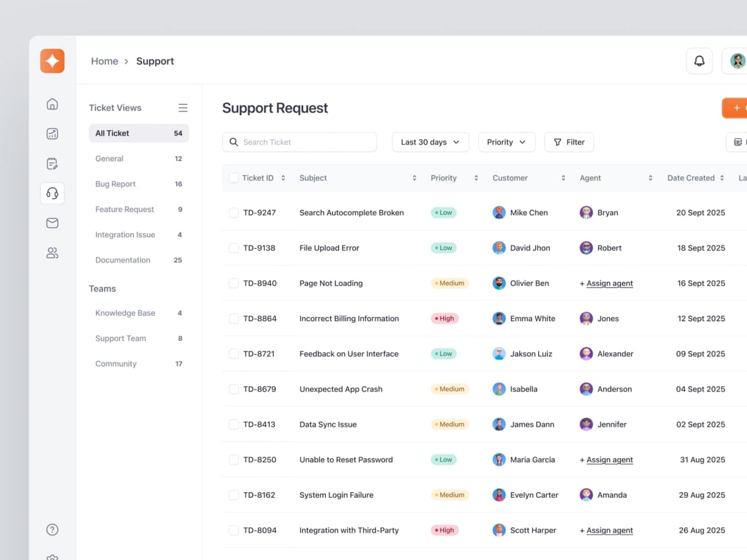747x560 pixels.
Task: Check the select-all tickets header checkbox
Action: (234, 178)
